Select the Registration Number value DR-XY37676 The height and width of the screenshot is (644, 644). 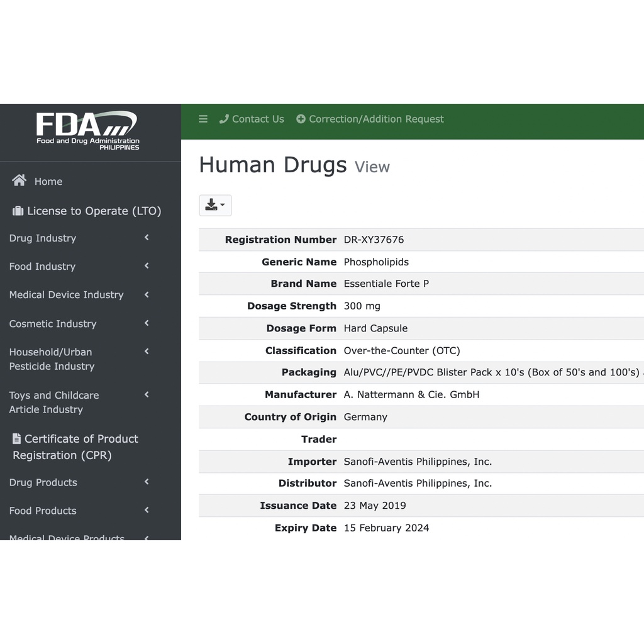pos(374,240)
